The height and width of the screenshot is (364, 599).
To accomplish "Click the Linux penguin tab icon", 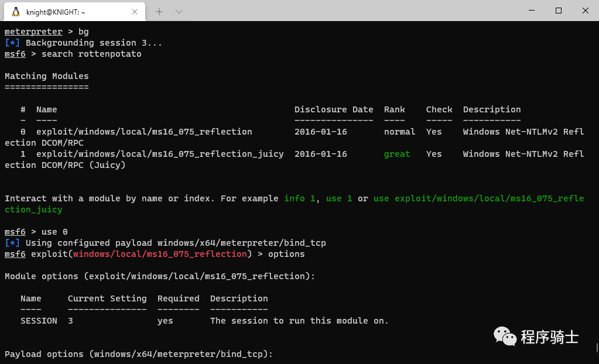I will [x=16, y=12].
